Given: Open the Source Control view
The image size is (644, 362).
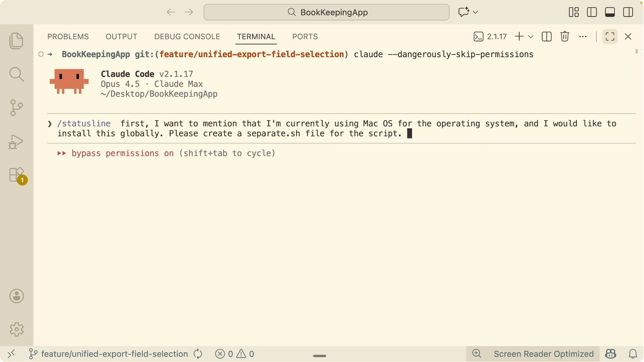Looking at the screenshot, I should click(x=16, y=108).
